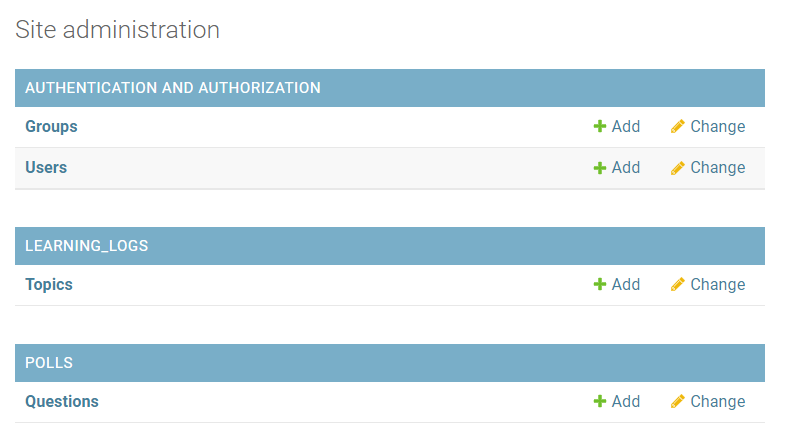The height and width of the screenshot is (440, 788).
Task: Click the pencil icon in the Questions row
Action: [x=678, y=402]
